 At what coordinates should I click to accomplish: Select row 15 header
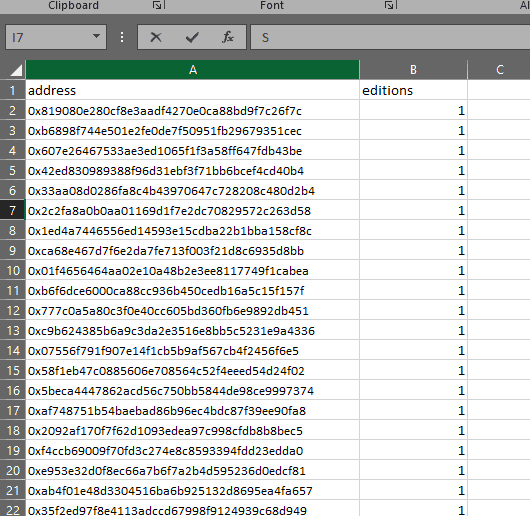[13, 371]
